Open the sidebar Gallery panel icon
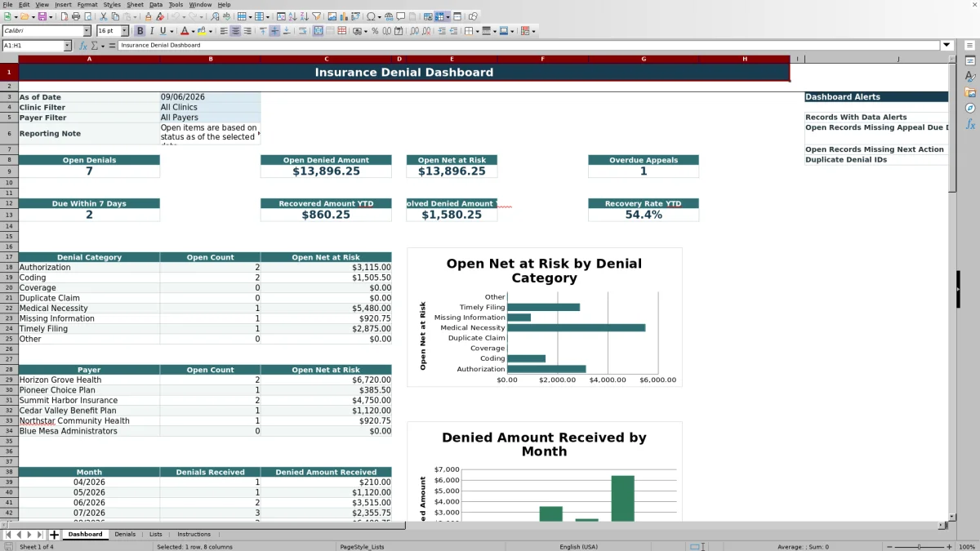Screen dimensions: 980x551 (x=970, y=92)
